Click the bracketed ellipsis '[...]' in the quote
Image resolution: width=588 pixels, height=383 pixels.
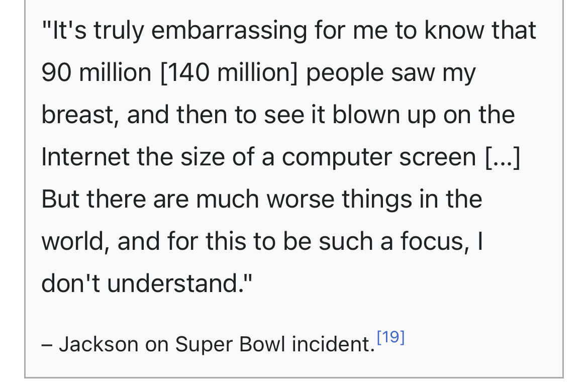coord(503,157)
